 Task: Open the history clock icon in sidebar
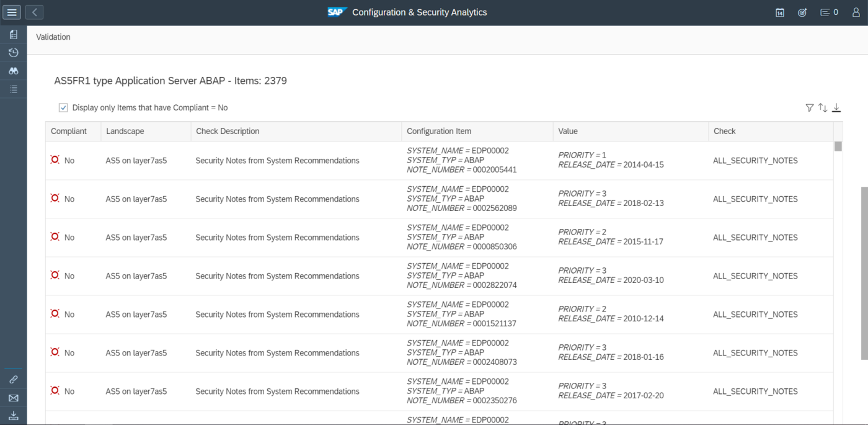click(13, 53)
